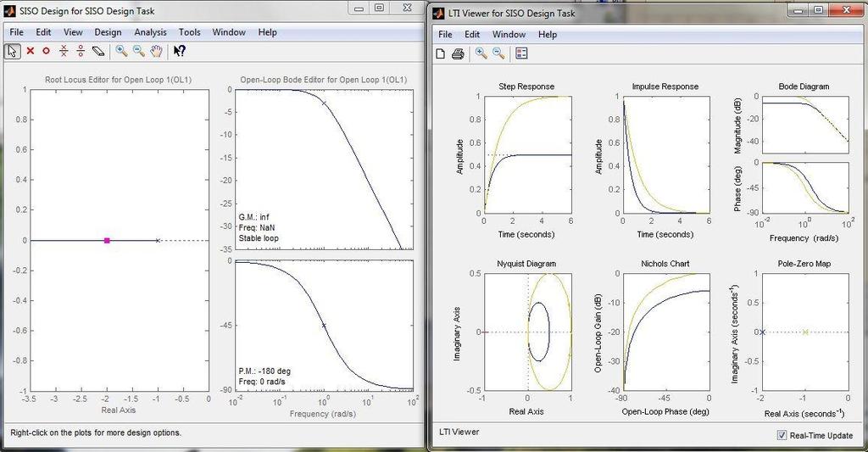
Task: Open File menu in SISO Design window
Action: coord(17,32)
